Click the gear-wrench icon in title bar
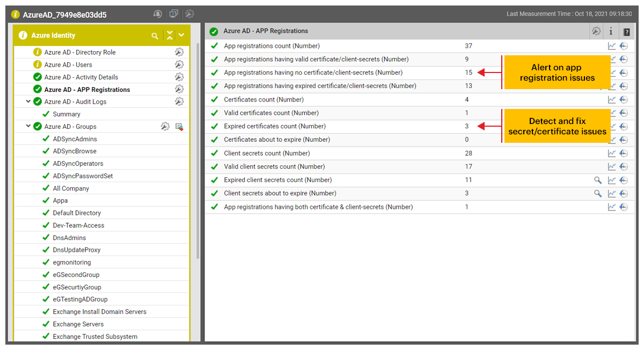 [189, 14]
